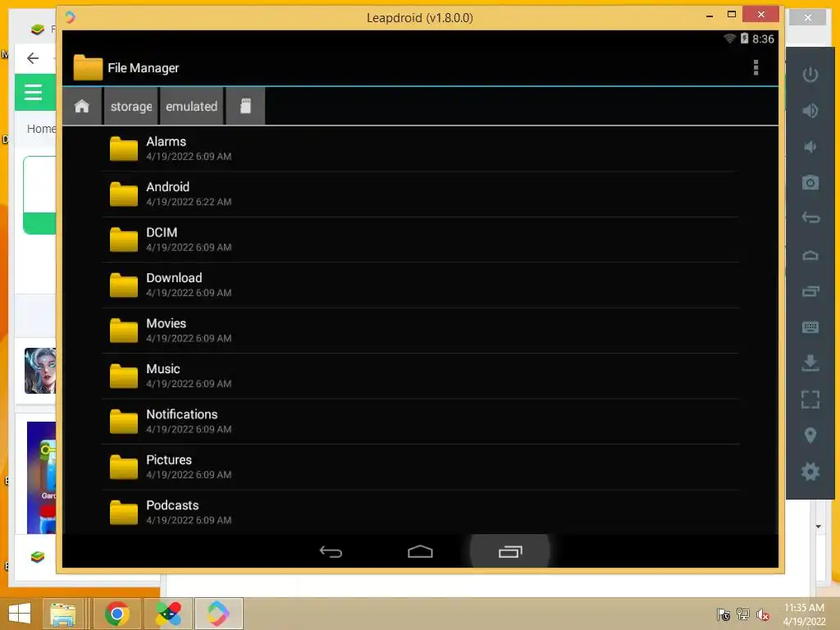Open the Android folder

click(x=421, y=194)
